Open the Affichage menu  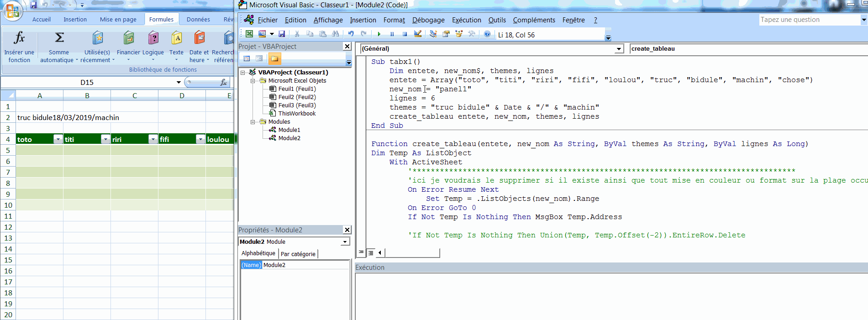pyautogui.click(x=328, y=20)
